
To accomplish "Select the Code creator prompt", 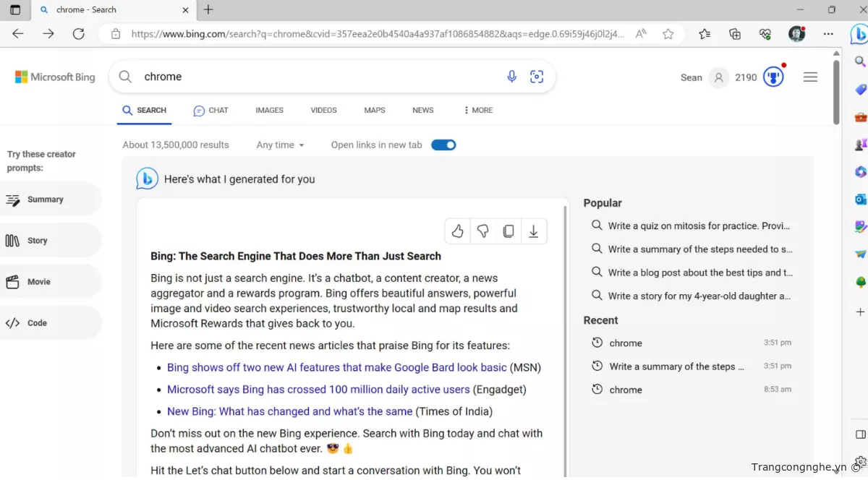I will (x=36, y=323).
